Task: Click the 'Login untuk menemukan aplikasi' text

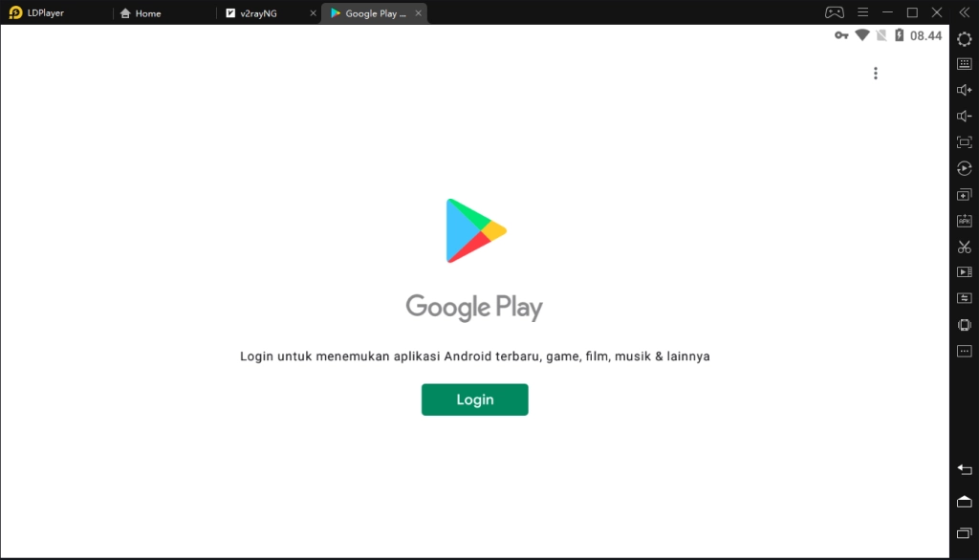Action: point(474,356)
